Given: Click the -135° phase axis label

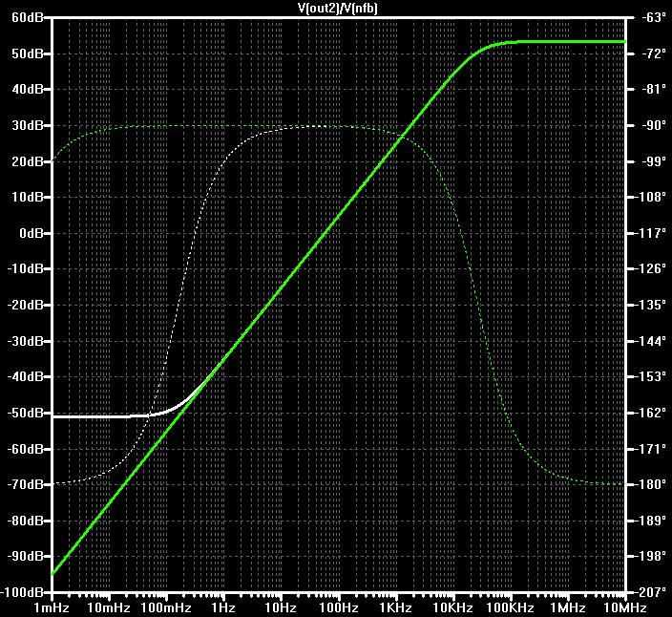Looking at the screenshot, I should point(651,305).
